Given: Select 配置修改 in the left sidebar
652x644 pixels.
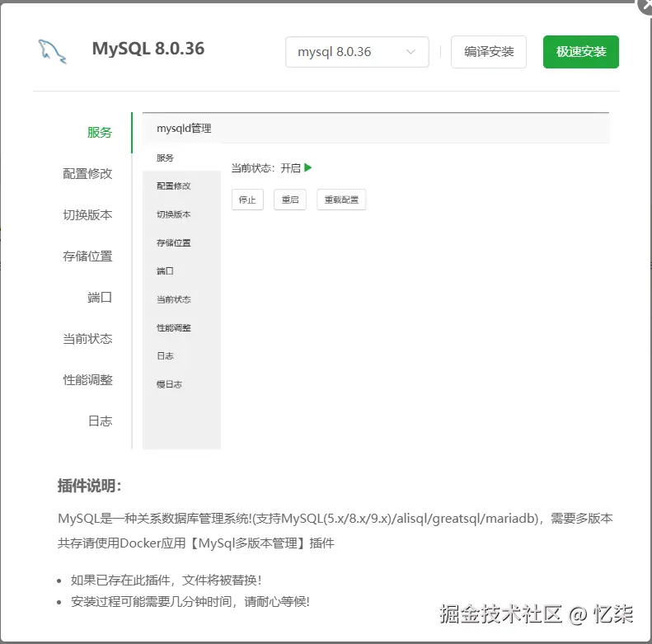Looking at the screenshot, I should pos(87,173).
